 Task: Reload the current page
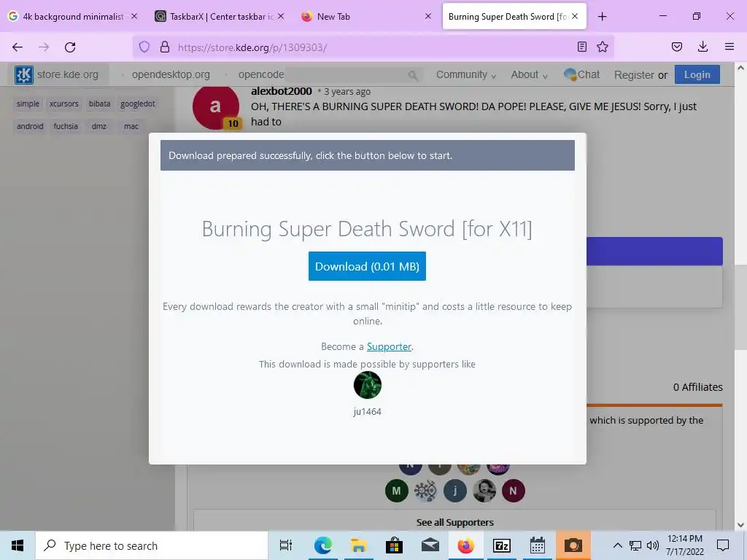(70, 47)
